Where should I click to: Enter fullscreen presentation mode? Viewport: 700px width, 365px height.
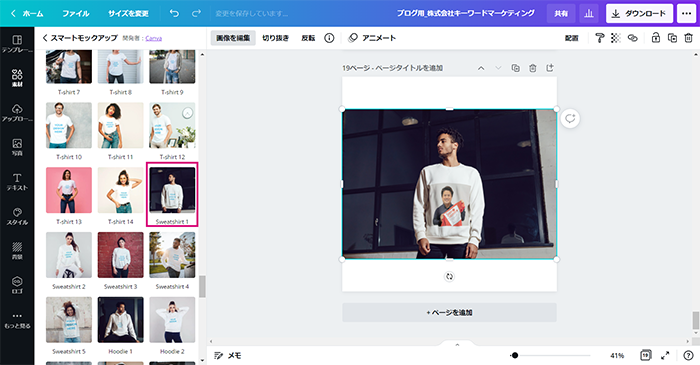[x=665, y=355]
